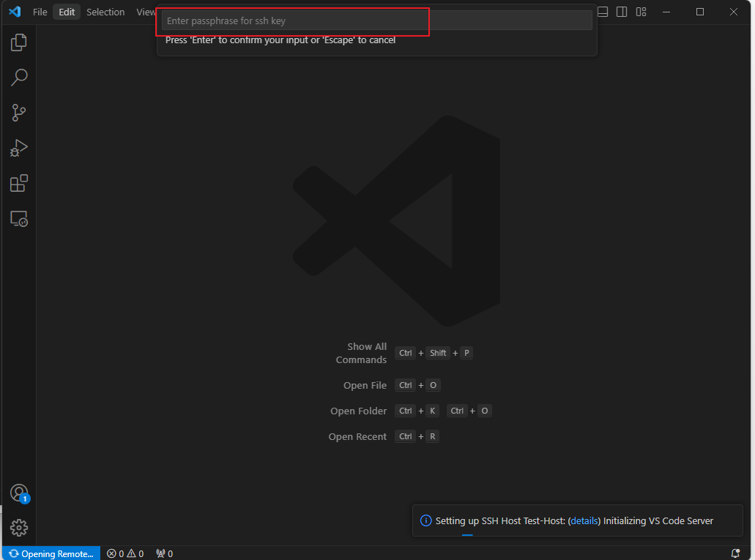Open the forwarded ports status entry
Viewport: 755px width, 560px height.
click(x=164, y=553)
